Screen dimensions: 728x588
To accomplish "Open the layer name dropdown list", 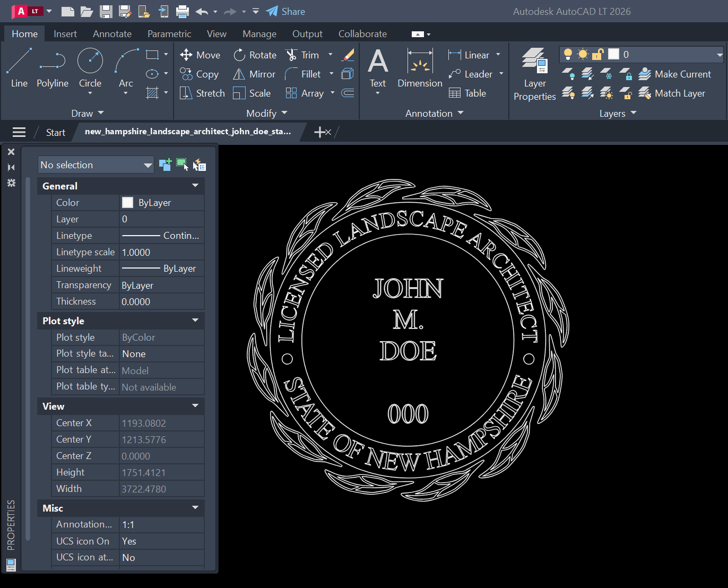I will [x=720, y=54].
